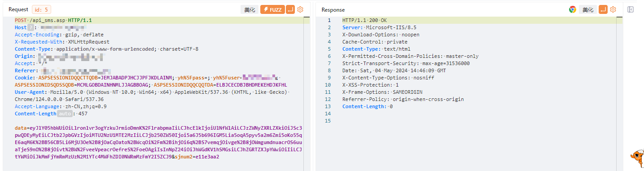Select the Response panel title

pos(333,9)
